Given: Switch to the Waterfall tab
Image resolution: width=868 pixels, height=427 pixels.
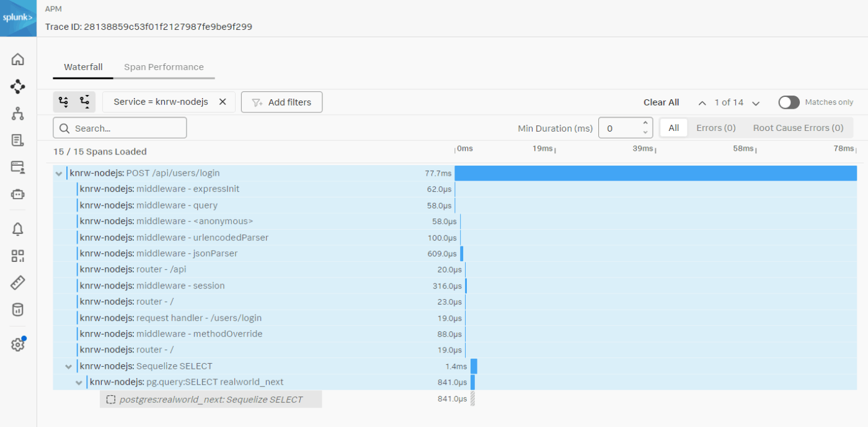Looking at the screenshot, I should pyautogui.click(x=83, y=67).
